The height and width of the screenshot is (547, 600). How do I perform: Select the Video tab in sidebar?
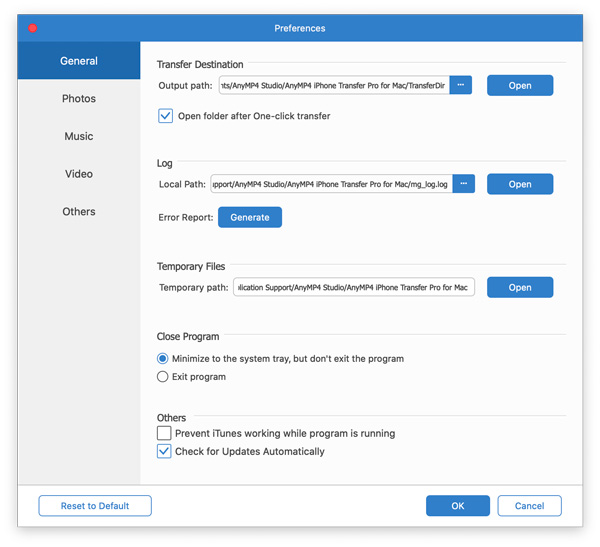79,174
